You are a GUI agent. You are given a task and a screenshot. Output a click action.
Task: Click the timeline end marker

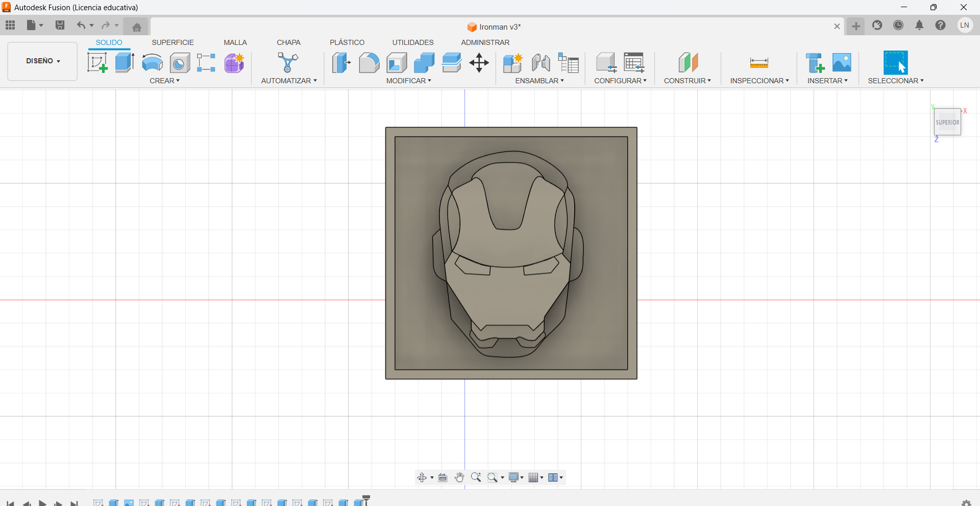366,500
